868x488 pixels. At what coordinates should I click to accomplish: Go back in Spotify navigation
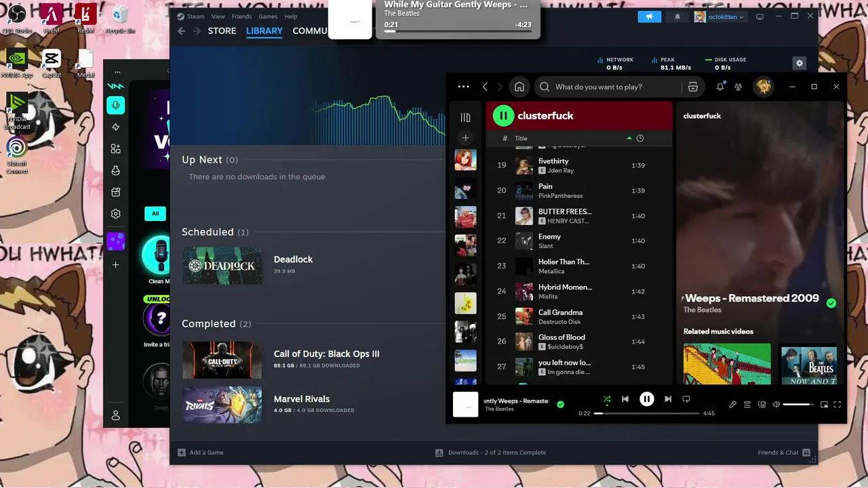pyautogui.click(x=485, y=87)
